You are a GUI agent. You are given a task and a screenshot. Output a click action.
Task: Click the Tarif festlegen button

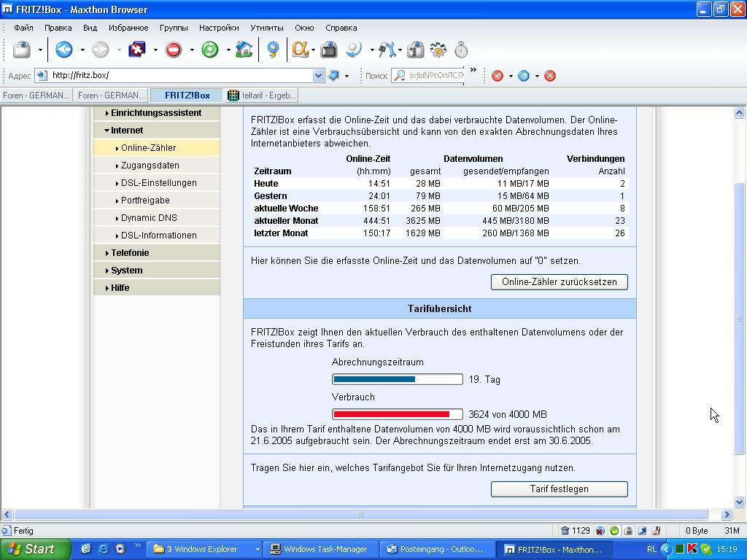coord(560,489)
